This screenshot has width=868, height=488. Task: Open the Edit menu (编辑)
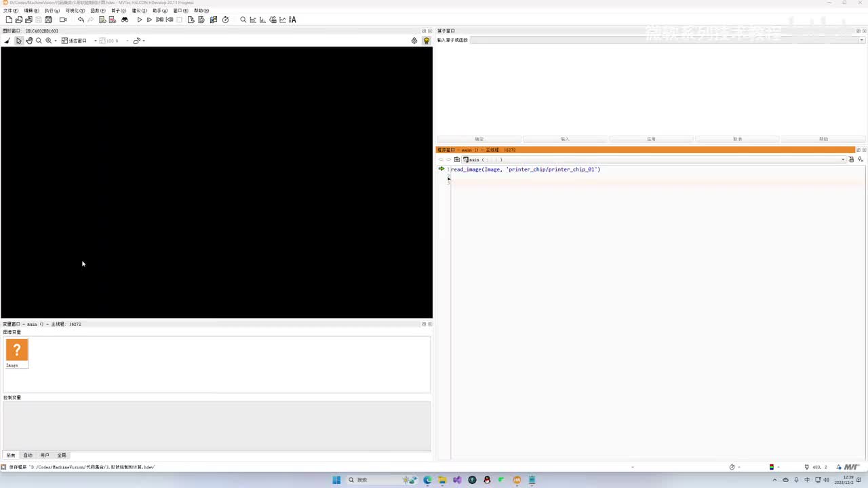(x=31, y=11)
